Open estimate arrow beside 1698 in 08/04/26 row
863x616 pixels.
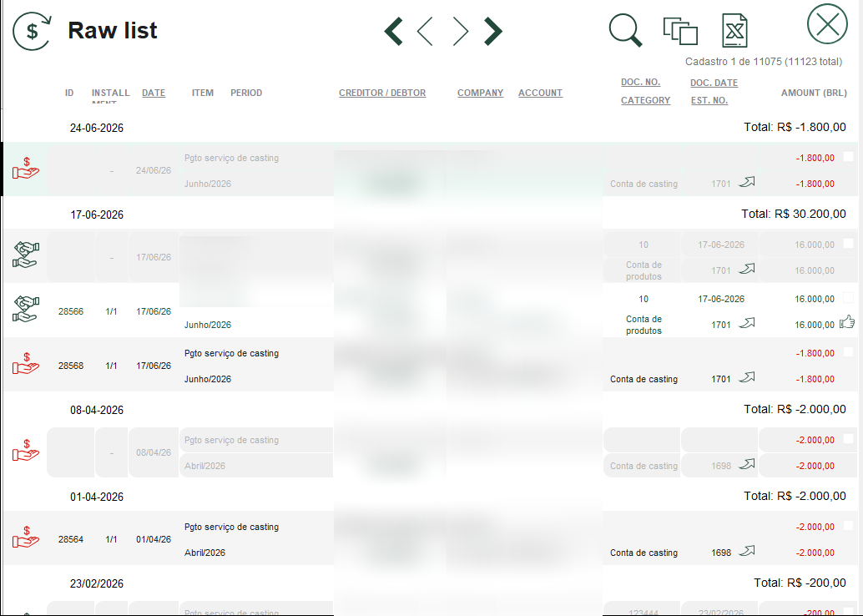[x=747, y=465]
